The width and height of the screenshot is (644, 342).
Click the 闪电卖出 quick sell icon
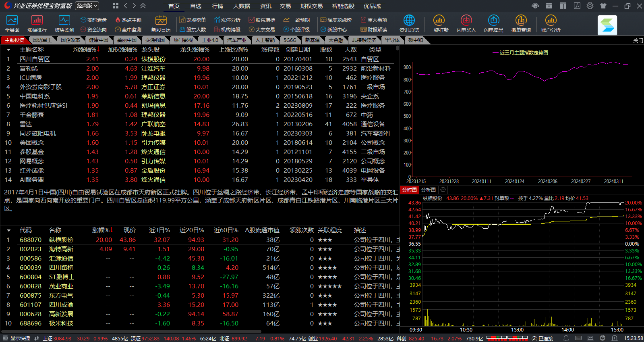[493, 24]
